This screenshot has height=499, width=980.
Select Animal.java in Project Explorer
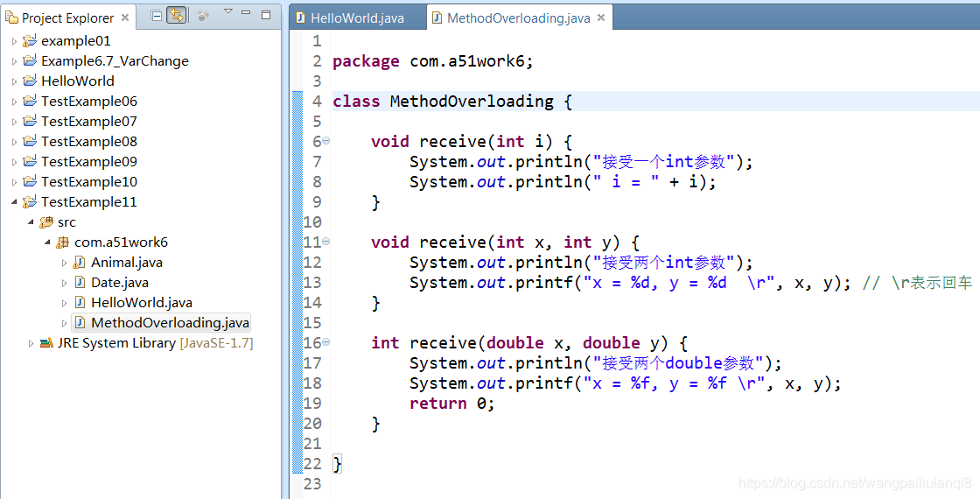127,263
